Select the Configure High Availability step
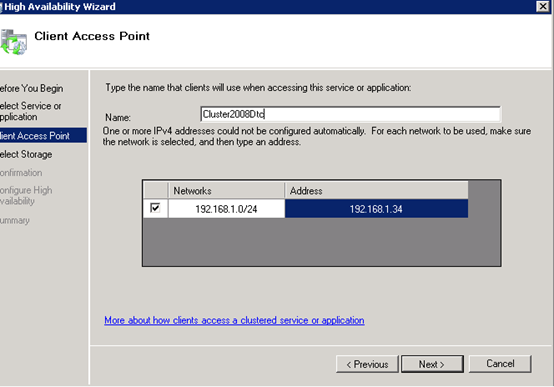 click(x=26, y=195)
